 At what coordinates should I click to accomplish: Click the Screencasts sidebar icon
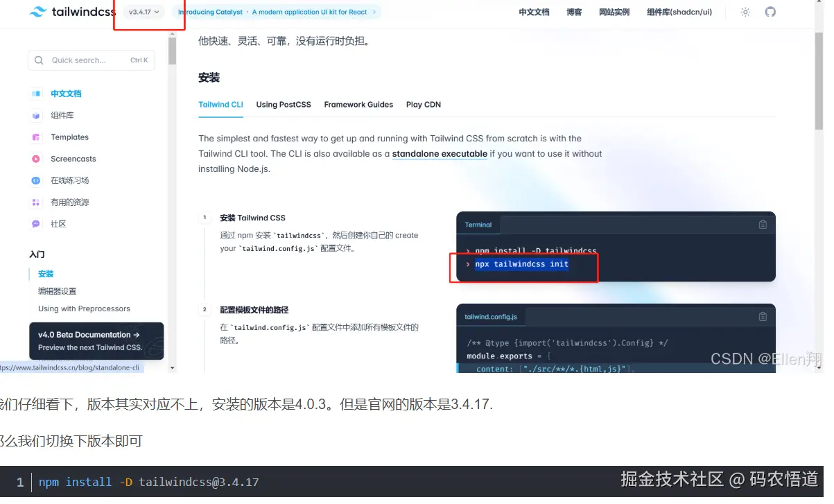[x=36, y=159]
